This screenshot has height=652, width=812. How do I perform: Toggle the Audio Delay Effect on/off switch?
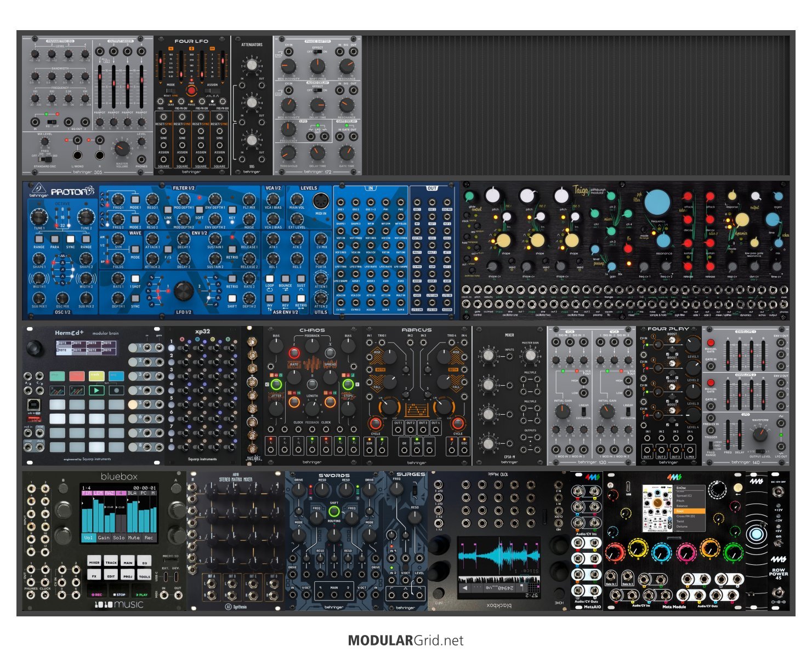(317, 90)
